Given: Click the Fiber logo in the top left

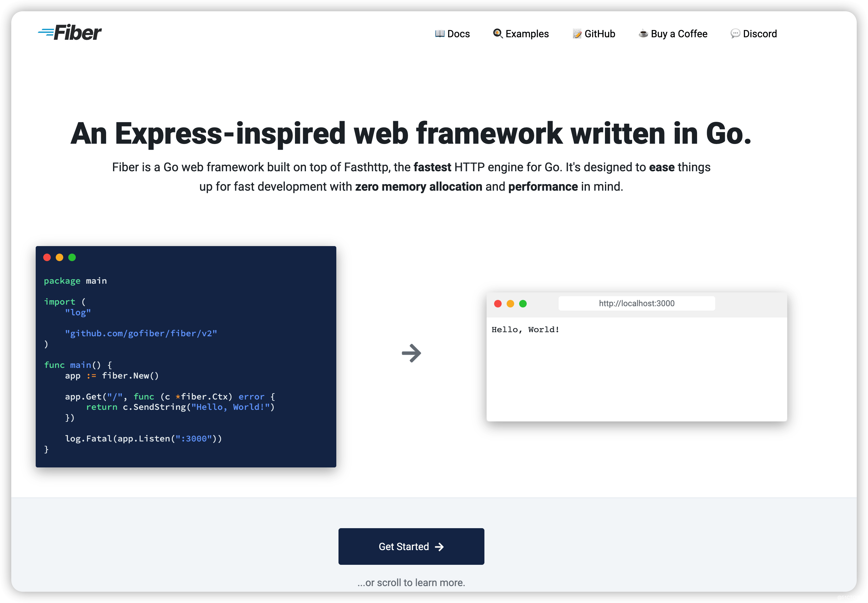Looking at the screenshot, I should click(70, 33).
